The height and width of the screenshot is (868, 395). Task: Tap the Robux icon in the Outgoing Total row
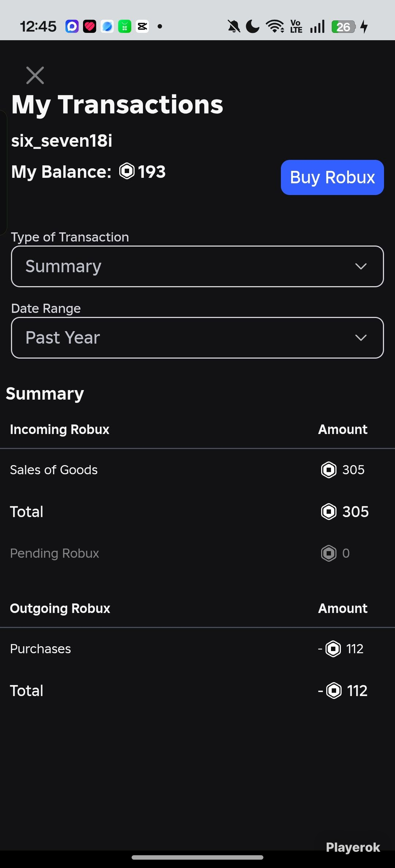pyautogui.click(x=334, y=691)
